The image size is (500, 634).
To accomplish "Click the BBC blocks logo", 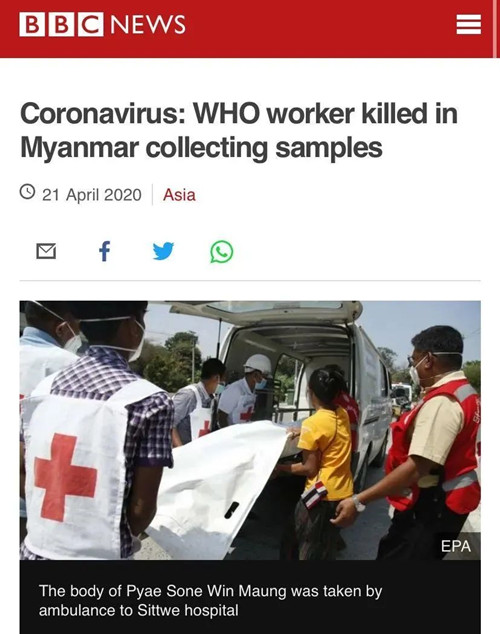I will click(61, 24).
